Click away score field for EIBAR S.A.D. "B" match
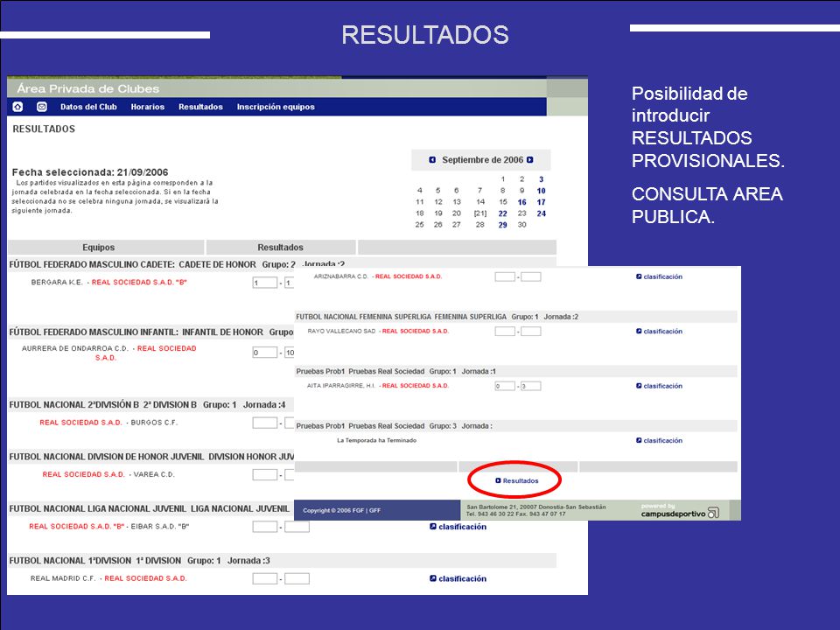This screenshot has width=840, height=630. click(x=297, y=527)
